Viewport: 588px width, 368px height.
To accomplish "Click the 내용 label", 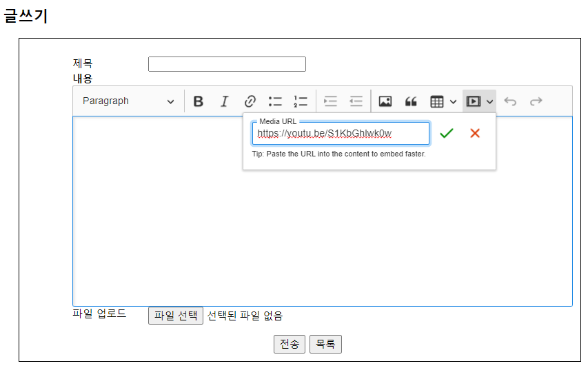I will click(x=83, y=79).
